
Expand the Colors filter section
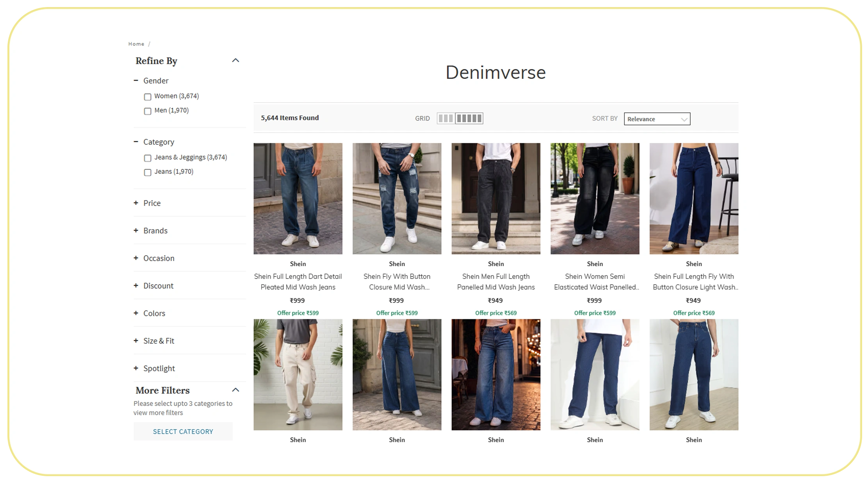pos(136,313)
